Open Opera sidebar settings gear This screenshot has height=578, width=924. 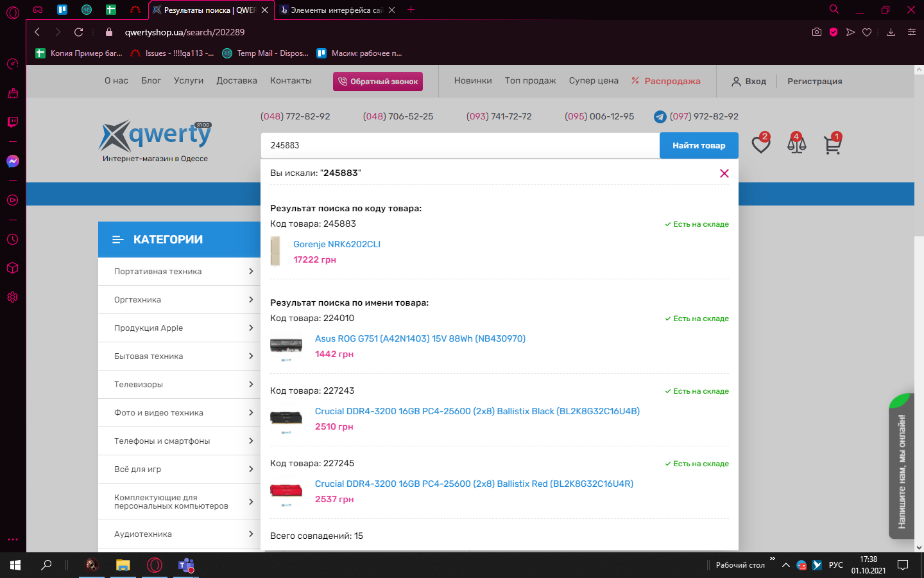tap(13, 297)
